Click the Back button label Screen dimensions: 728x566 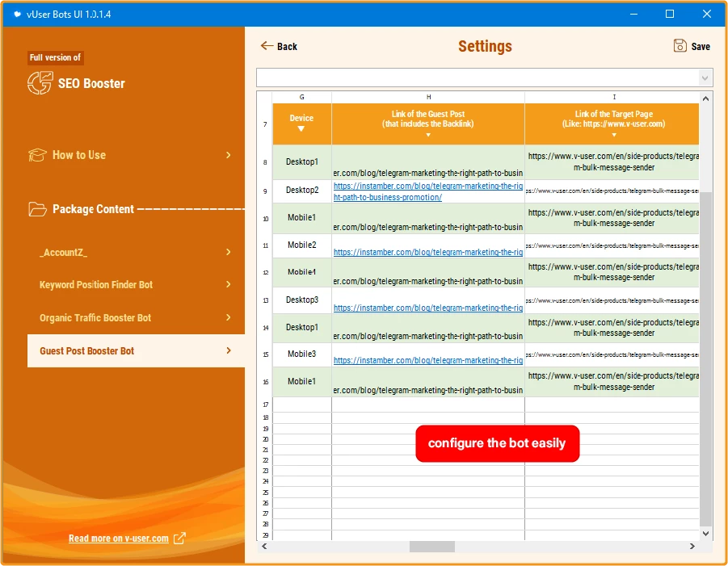pyautogui.click(x=287, y=46)
